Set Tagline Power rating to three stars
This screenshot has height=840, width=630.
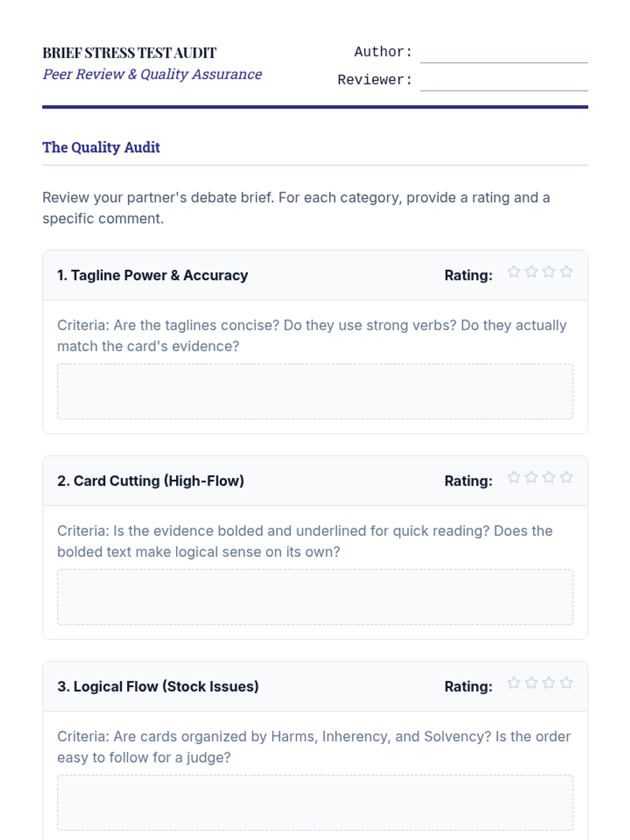(549, 271)
